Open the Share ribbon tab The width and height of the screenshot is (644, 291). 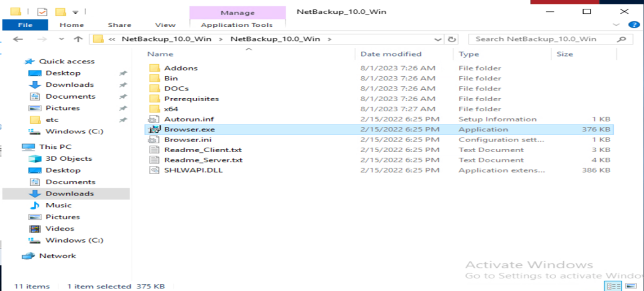[119, 25]
